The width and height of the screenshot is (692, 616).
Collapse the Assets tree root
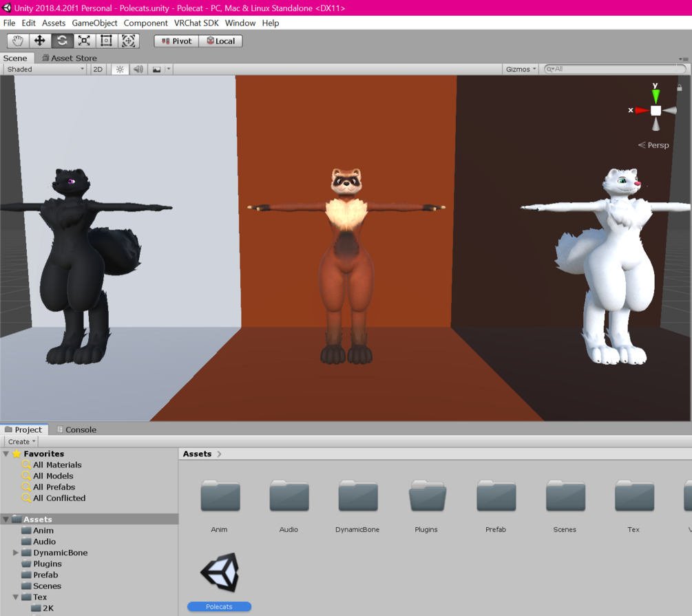6,520
